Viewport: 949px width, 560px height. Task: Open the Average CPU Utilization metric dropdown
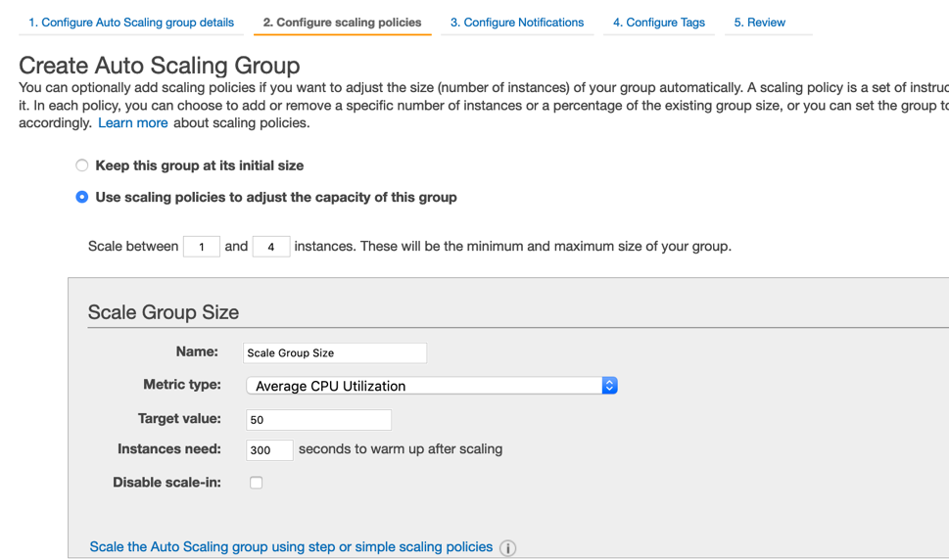(x=432, y=386)
